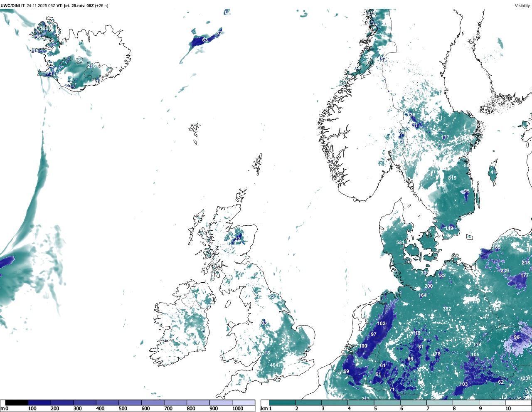Screen dimensions: 532x412
Task: Click the 'Visibility' title label
Action: pyautogui.click(x=522, y=6)
